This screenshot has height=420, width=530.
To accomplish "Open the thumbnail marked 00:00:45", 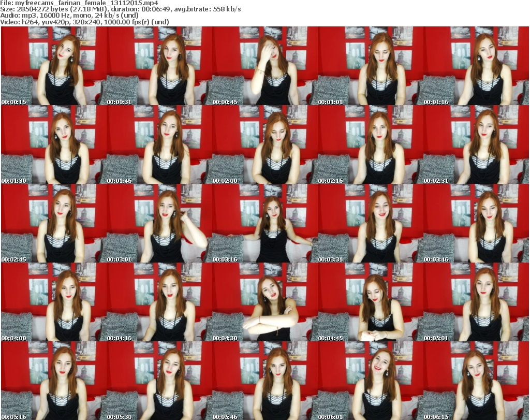I will tap(264, 66).
